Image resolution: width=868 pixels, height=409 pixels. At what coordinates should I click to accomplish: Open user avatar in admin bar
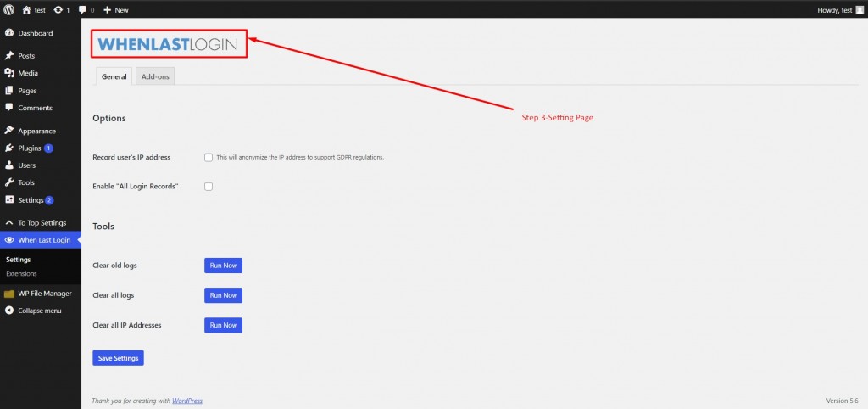click(860, 10)
